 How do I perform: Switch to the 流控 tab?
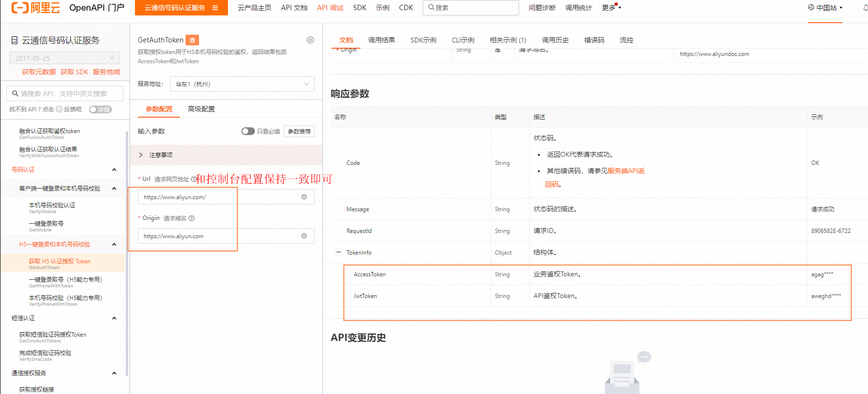627,40
